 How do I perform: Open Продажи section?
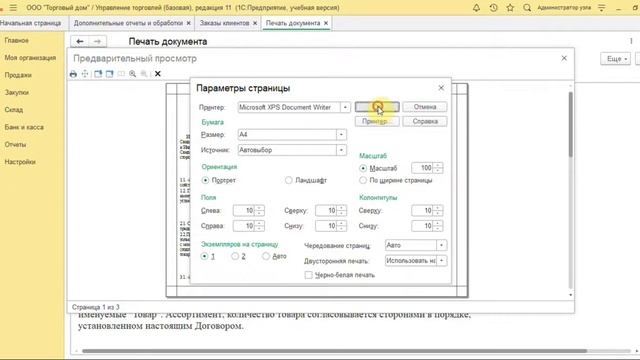(x=18, y=75)
